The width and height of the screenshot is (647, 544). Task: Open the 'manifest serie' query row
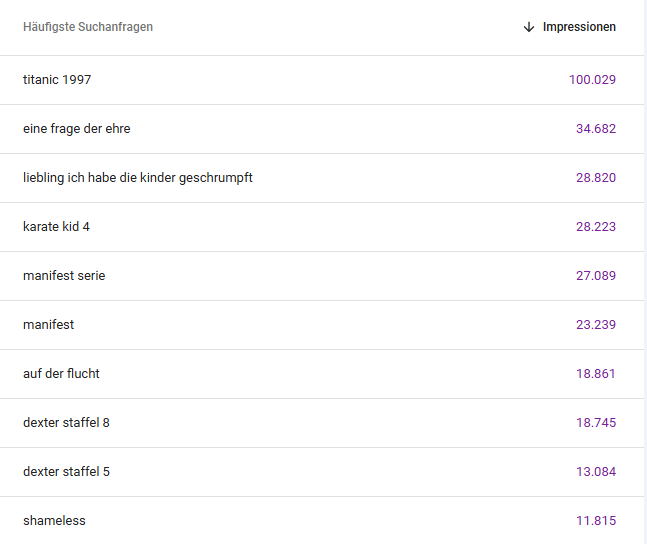64,275
